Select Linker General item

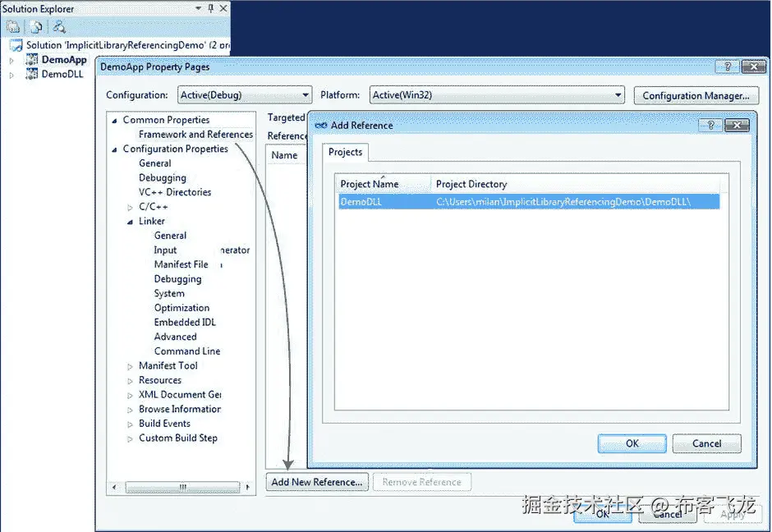pos(170,236)
